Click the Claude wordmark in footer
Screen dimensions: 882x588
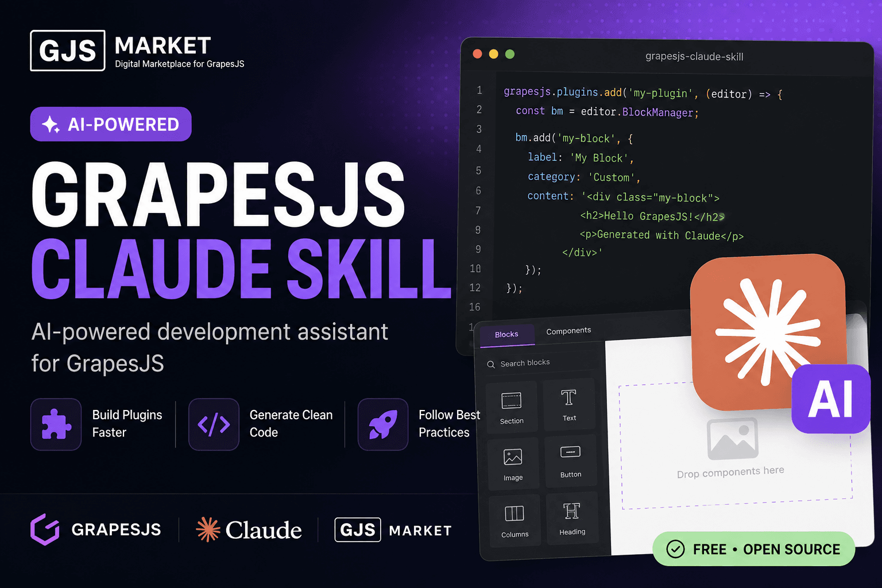tap(264, 530)
